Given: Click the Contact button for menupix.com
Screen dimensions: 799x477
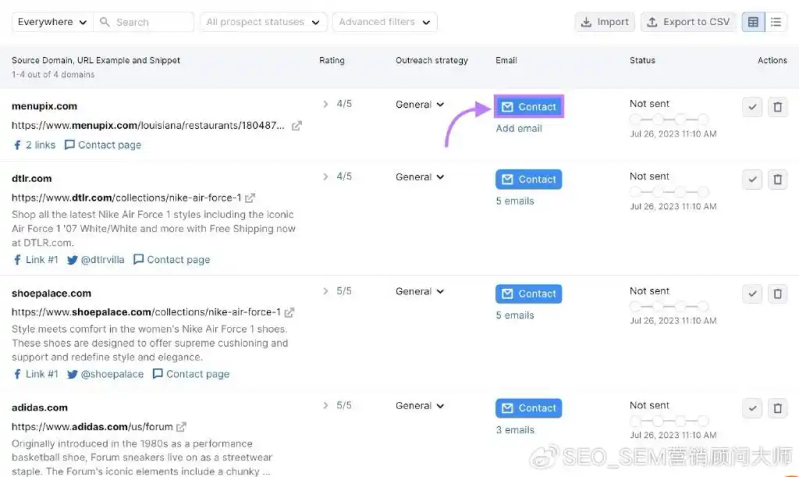Looking at the screenshot, I should coord(529,107).
